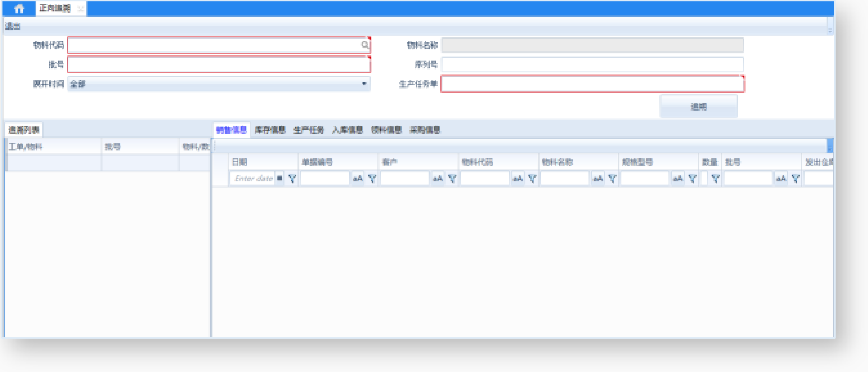This screenshot has width=868, height=372.
Task: Click filter funnel icon under 物料名称 column
Action: click(612, 178)
